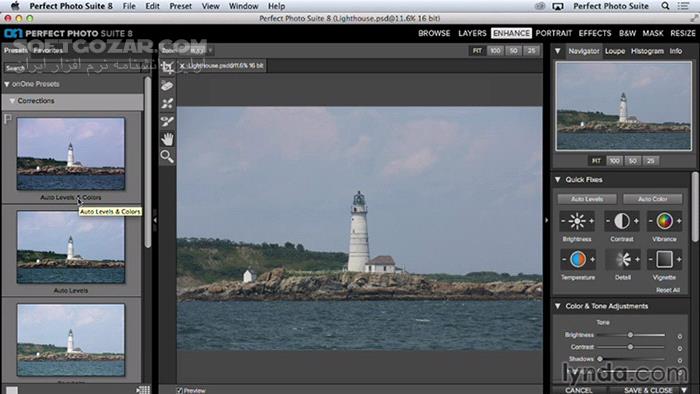The width and height of the screenshot is (700, 394).
Task: Collapse the Corrections category
Action: click(12, 101)
